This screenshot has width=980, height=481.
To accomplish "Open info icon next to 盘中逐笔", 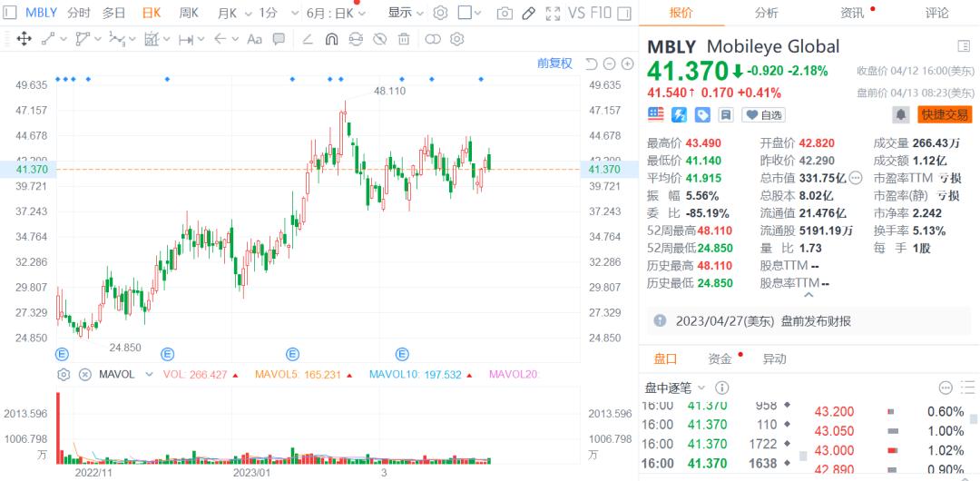I will 721,388.
